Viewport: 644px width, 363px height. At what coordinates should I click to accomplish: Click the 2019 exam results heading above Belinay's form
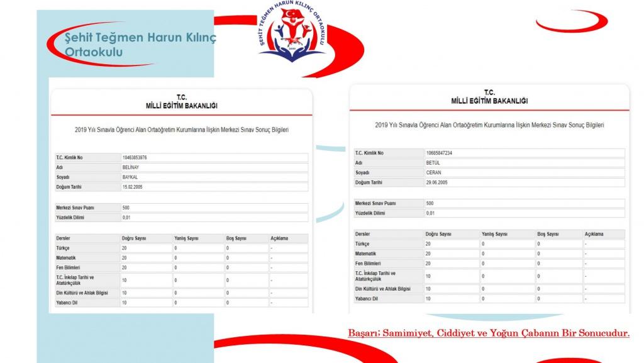182,130
